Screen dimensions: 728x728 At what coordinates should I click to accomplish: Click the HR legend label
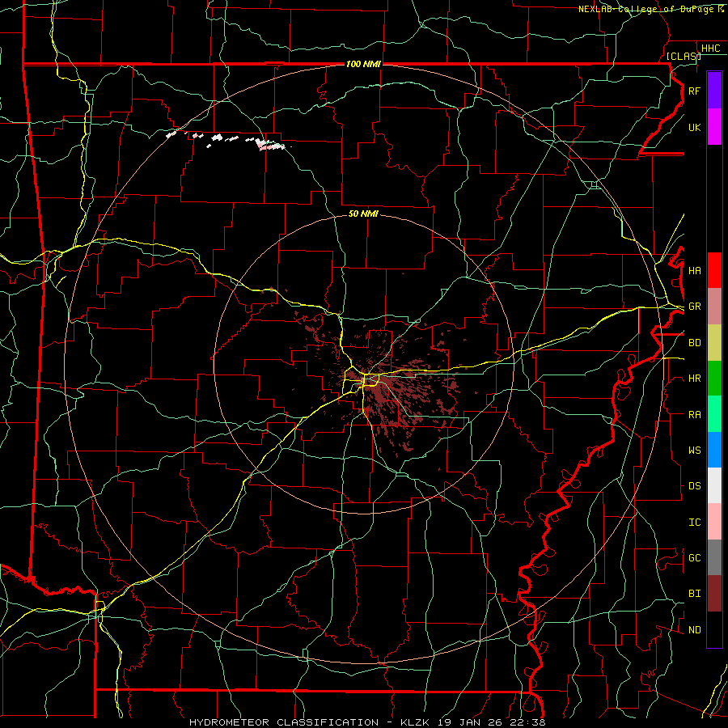694,379
